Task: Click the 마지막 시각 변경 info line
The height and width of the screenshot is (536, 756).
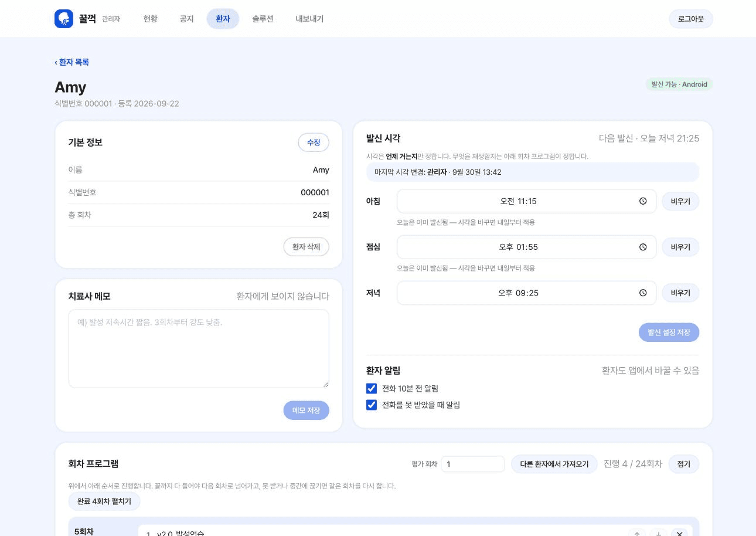Action: tap(533, 172)
